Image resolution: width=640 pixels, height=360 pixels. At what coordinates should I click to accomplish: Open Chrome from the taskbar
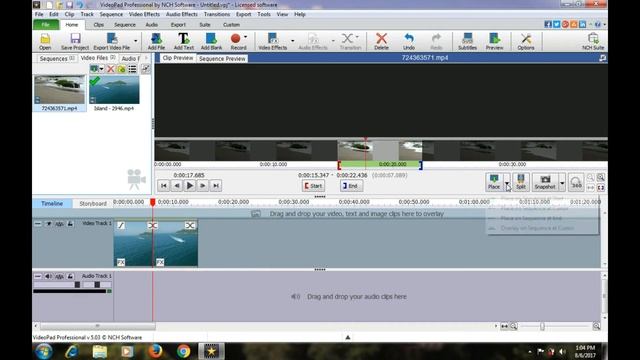point(183,351)
